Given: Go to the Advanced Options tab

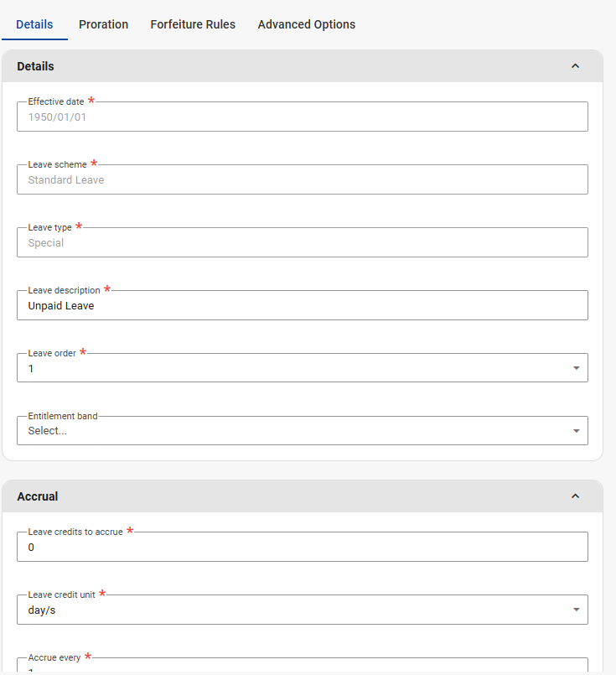Looking at the screenshot, I should pyautogui.click(x=306, y=24).
